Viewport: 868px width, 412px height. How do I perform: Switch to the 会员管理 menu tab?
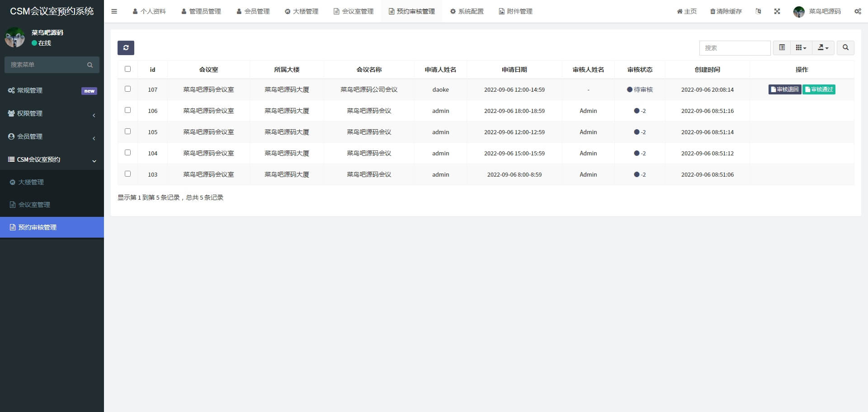point(253,11)
